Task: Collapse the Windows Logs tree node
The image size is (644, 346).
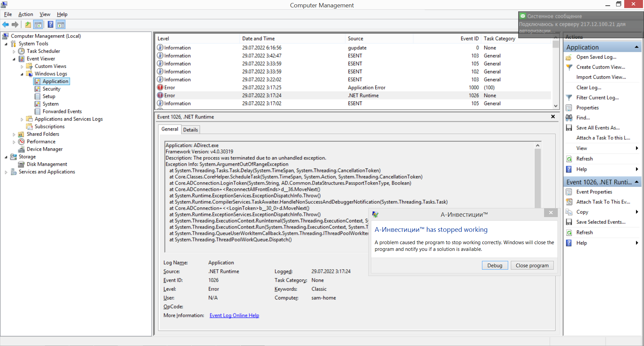Action: (x=22, y=74)
